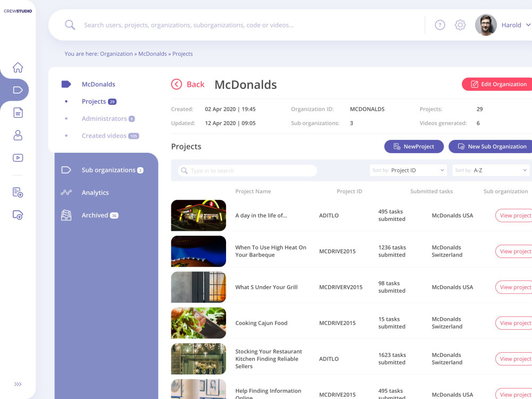Click Projects in the breadcrumb
The width and height of the screenshot is (532, 399).
click(182, 54)
